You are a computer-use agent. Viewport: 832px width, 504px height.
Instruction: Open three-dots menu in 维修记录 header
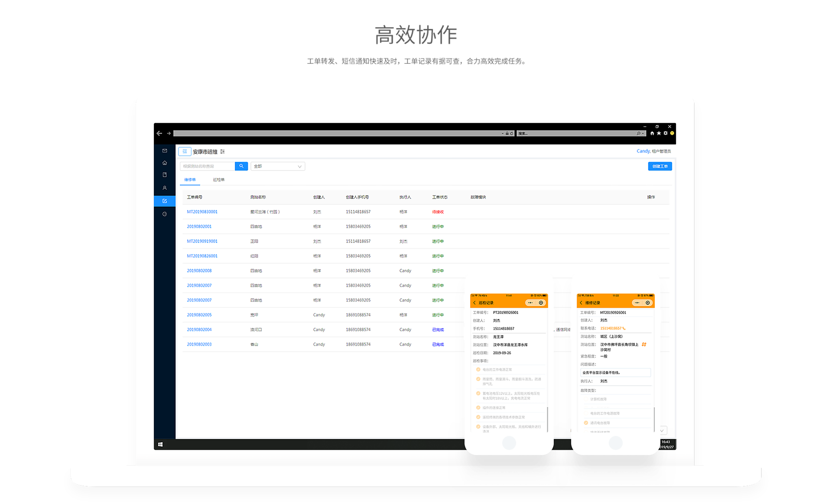click(x=637, y=303)
